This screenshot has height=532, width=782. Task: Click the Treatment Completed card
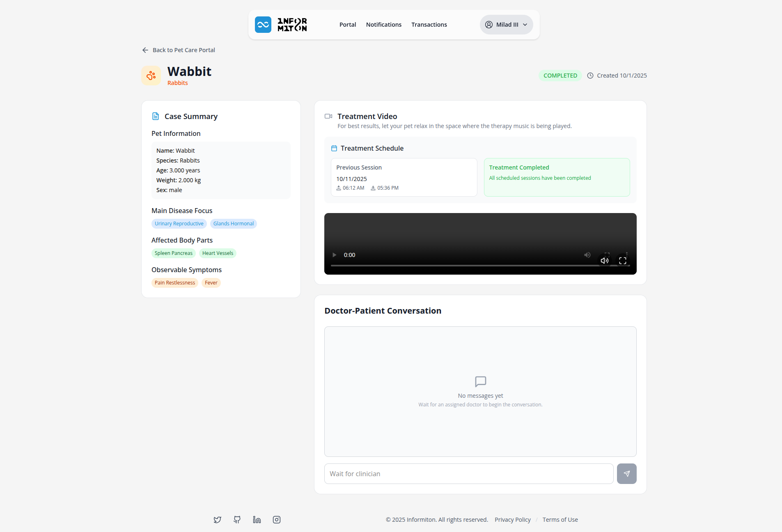tap(557, 177)
